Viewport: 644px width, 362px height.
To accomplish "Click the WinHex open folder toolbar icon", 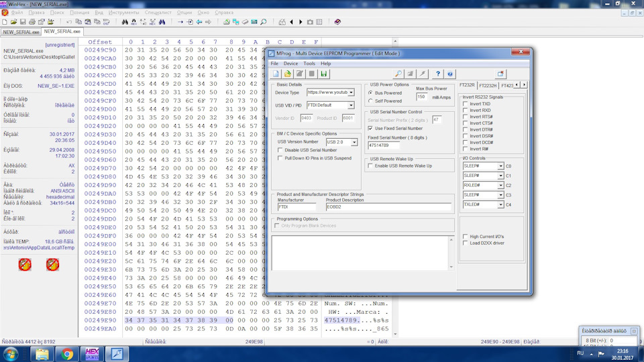I will 14,22.
